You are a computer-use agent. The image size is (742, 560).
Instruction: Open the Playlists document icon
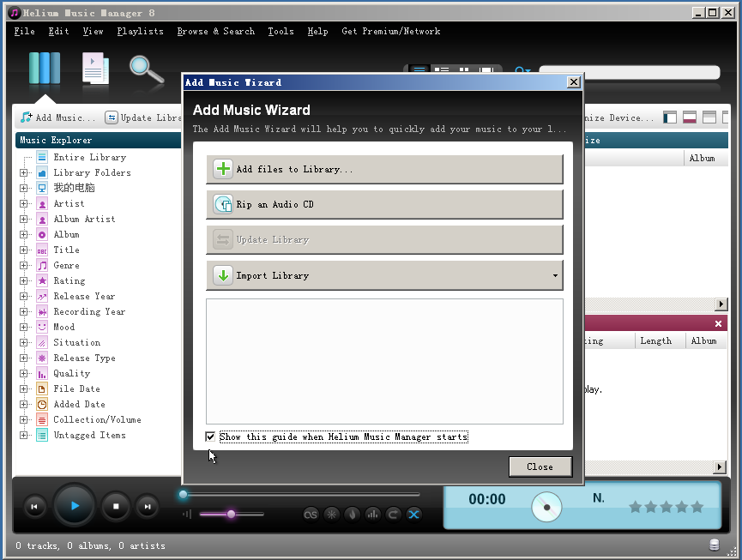coord(95,69)
